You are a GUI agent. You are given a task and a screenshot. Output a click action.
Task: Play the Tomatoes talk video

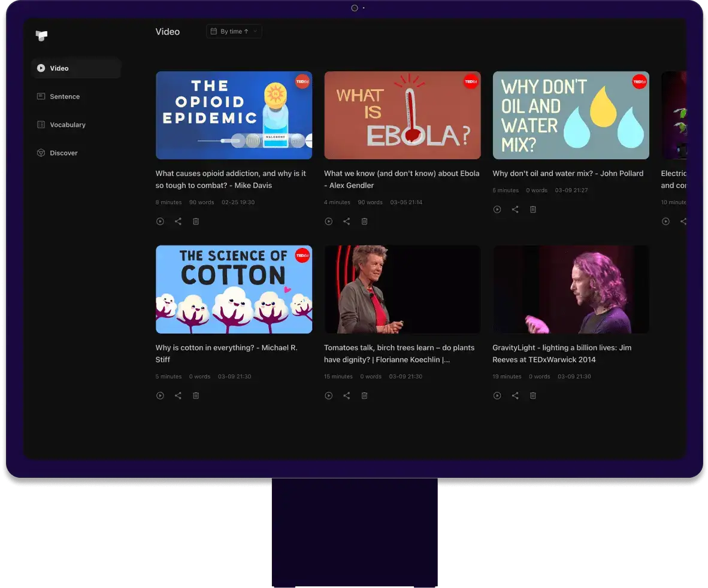328,396
